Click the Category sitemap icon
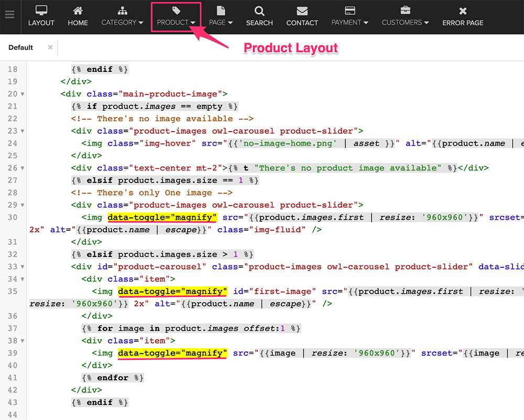524x420 pixels. pyautogui.click(x=122, y=10)
